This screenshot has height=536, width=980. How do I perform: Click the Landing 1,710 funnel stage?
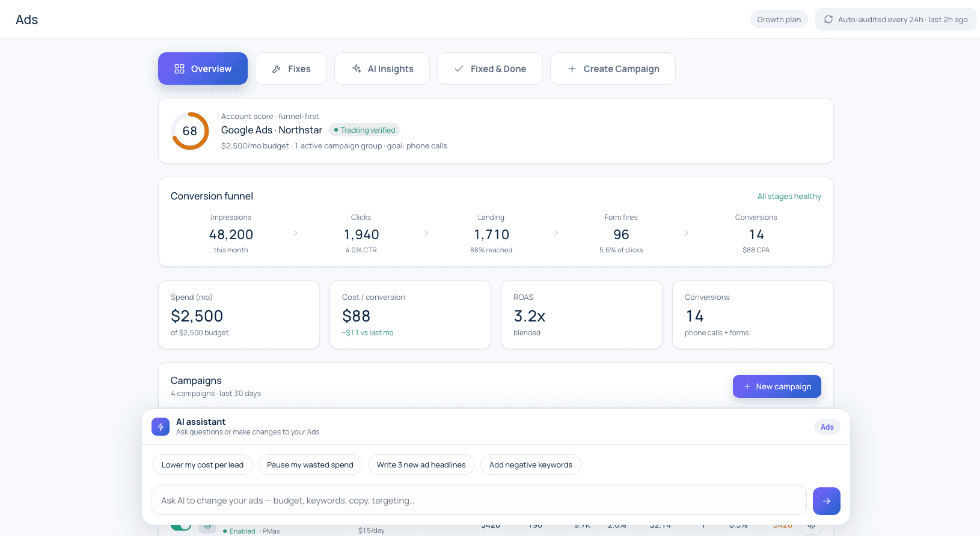491,234
